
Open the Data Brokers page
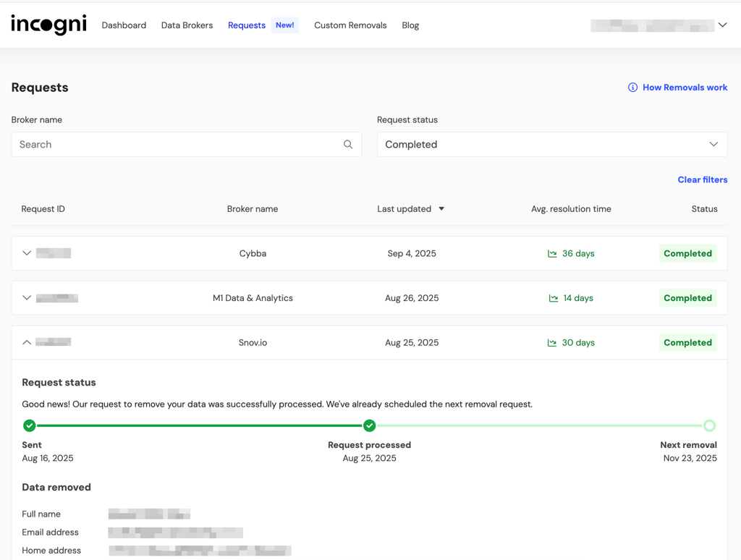(187, 25)
